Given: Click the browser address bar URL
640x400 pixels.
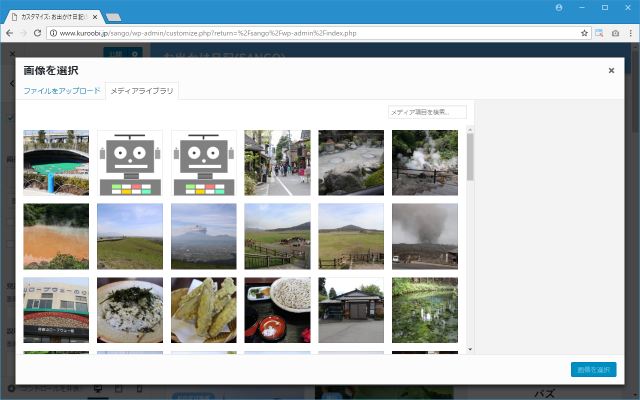Looking at the screenshot, I should pyautogui.click(x=300, y=33).
